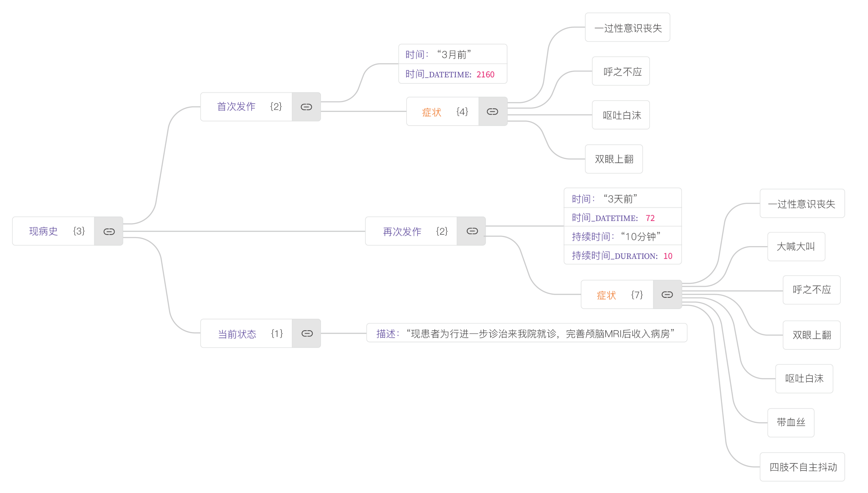Select the 首次发作 node label
The height and width of the screenshot is (493, 868).
235,106
